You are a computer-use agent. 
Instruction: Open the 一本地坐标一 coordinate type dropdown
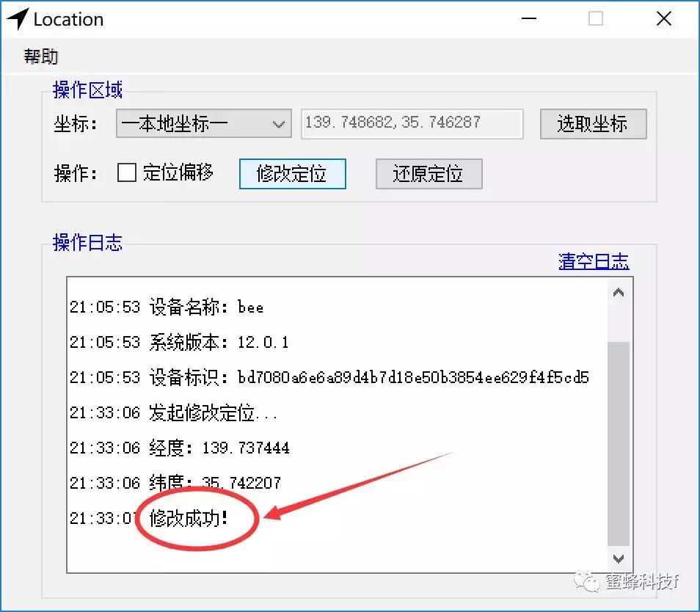point(203,123)
